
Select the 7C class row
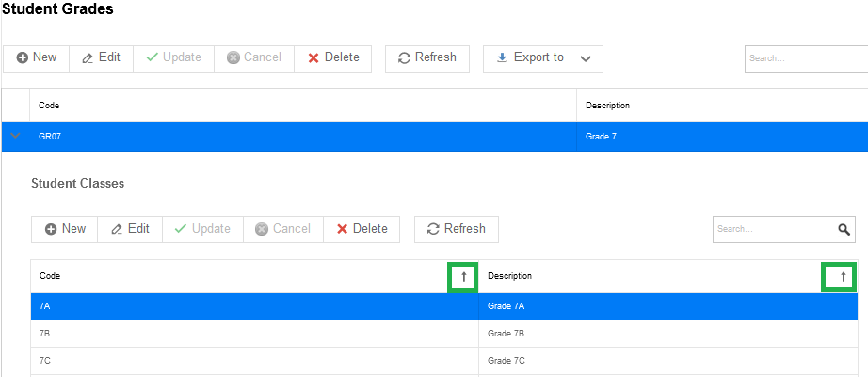pos(444,361)
